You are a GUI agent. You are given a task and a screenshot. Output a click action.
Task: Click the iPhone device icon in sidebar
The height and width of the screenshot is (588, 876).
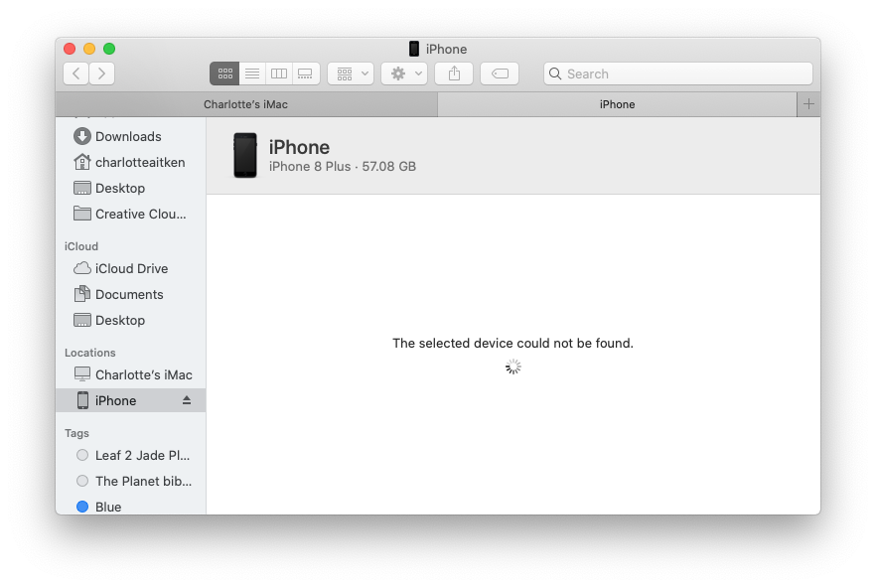(82, 400)
